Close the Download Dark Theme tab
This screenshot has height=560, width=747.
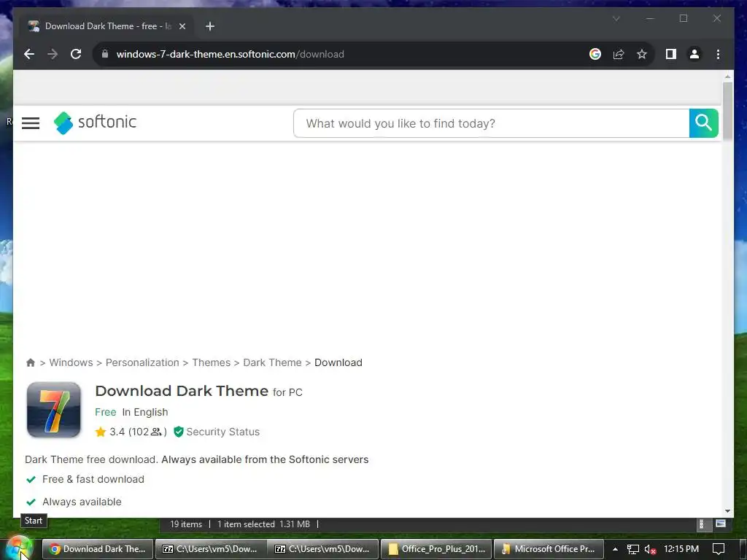click(x=182, y=26)
